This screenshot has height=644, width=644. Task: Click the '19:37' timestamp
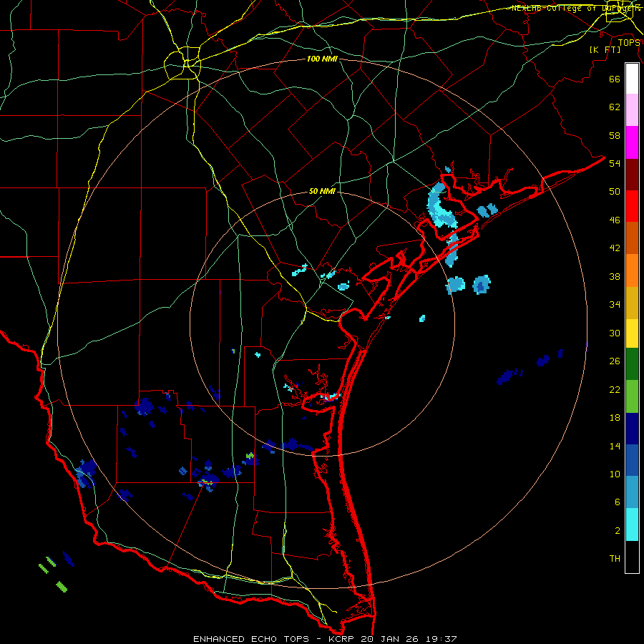click(x=443, y=639)
